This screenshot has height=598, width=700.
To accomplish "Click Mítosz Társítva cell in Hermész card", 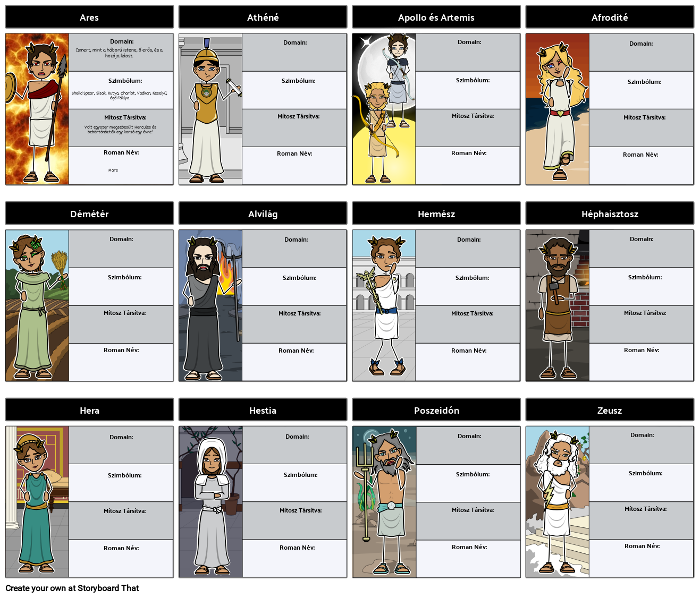I will [x=468, y=324].
